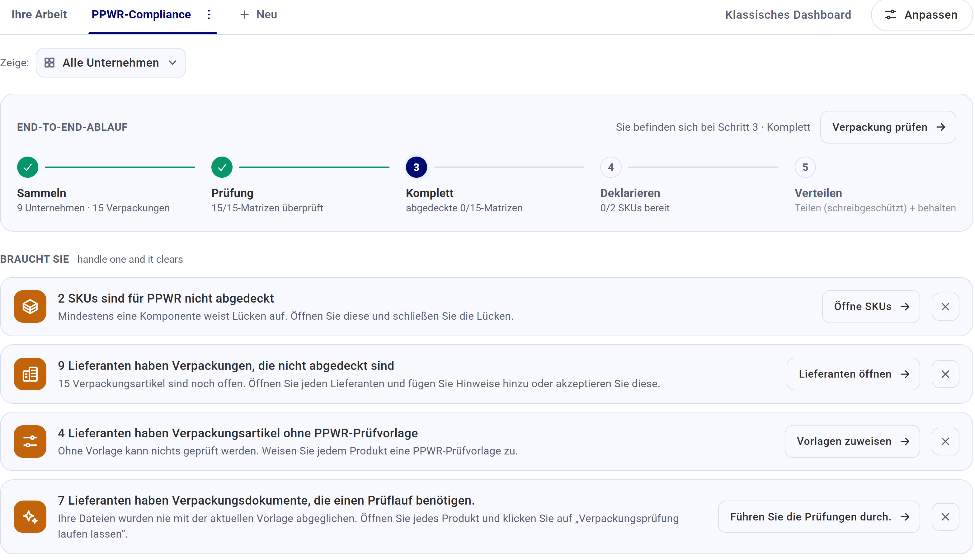Screen dimensions: 975x560
Task: Click the completed Prüfung step checkmark
Action: (222, 167)
